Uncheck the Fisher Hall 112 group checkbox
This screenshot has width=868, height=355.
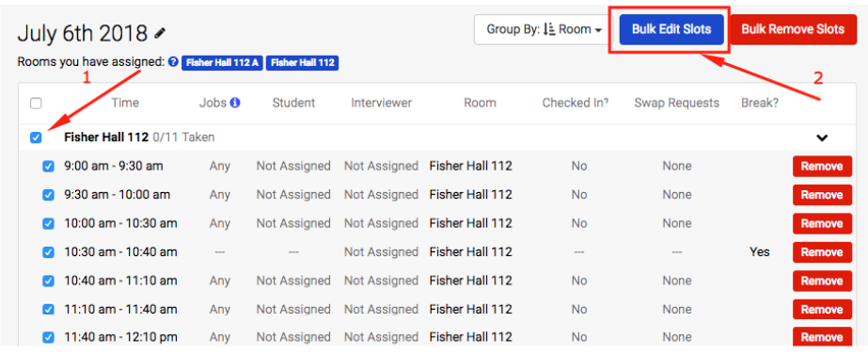(36, 137)
